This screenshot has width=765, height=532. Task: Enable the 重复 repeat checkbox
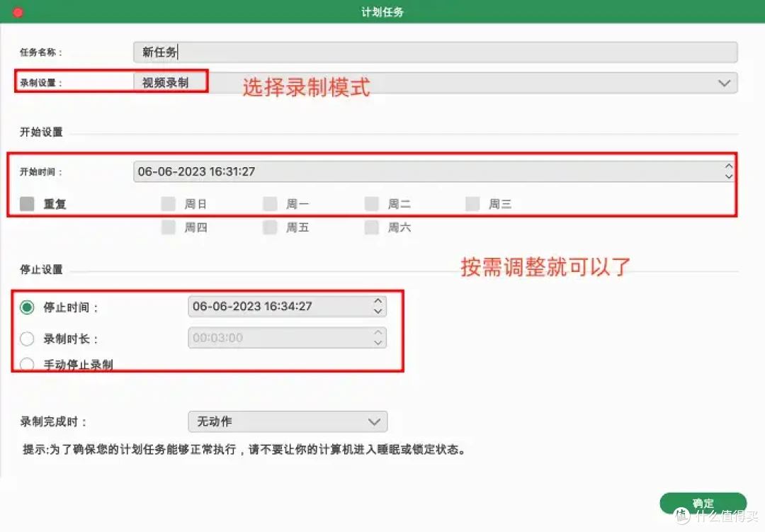pyautogui.click(x=27, y=204)
